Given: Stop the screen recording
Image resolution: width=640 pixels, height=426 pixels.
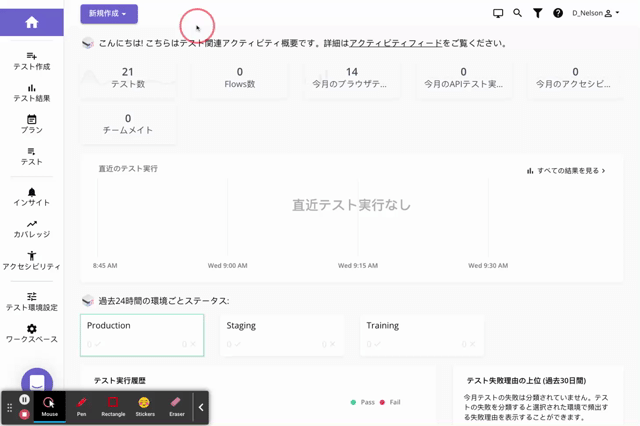Looking at the screenshot, I should click(24, 413).
